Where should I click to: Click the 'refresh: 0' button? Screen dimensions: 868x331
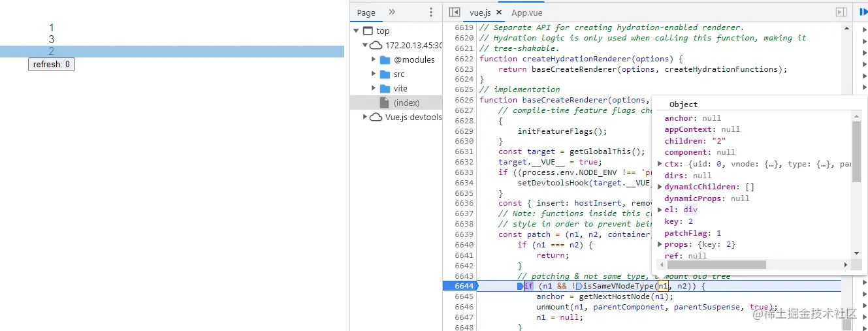click(x=52, y=64)
